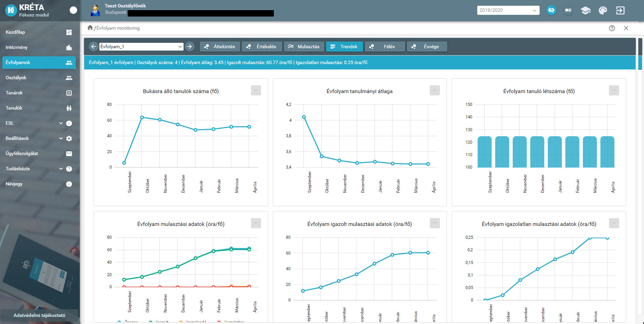Click the Évfolyamok people icon
The image size is (644, 324).
click(x=69, y=63)
